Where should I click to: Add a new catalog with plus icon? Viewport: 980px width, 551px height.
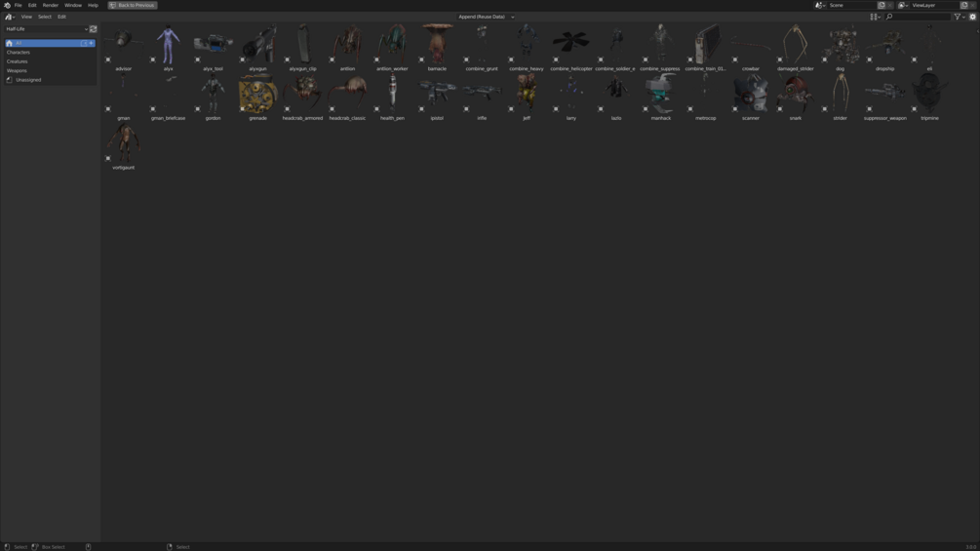pyautogui.click(x=92, y=43)
